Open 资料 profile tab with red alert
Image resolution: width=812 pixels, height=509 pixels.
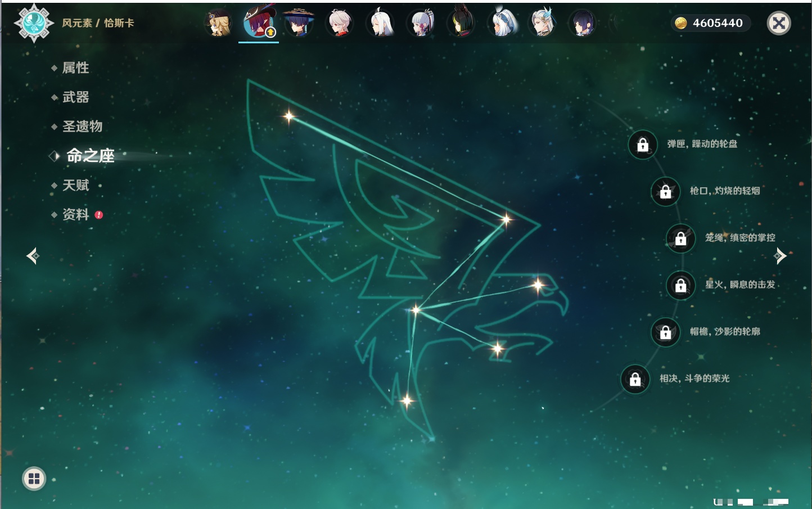[75, 214]
